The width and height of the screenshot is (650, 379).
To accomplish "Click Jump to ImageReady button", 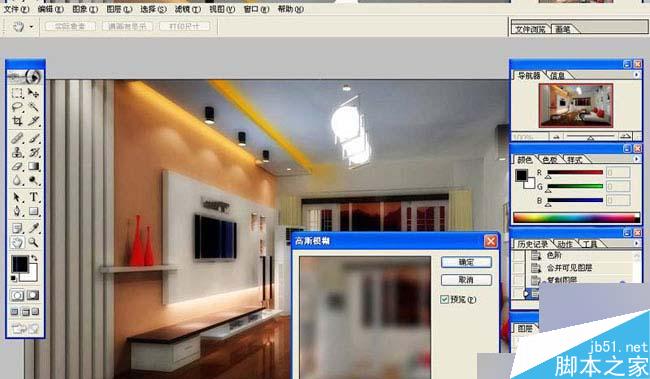I will pyautogui.click(x=25, y=329).
